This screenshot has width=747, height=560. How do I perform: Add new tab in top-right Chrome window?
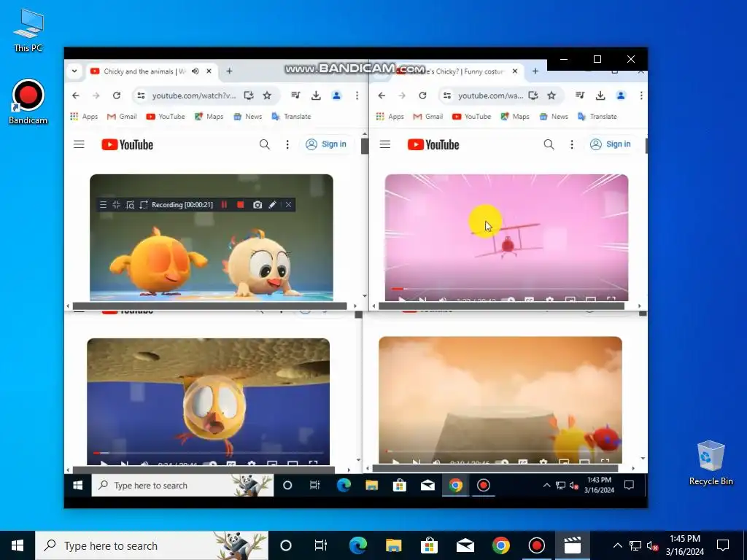pos(535,71)
